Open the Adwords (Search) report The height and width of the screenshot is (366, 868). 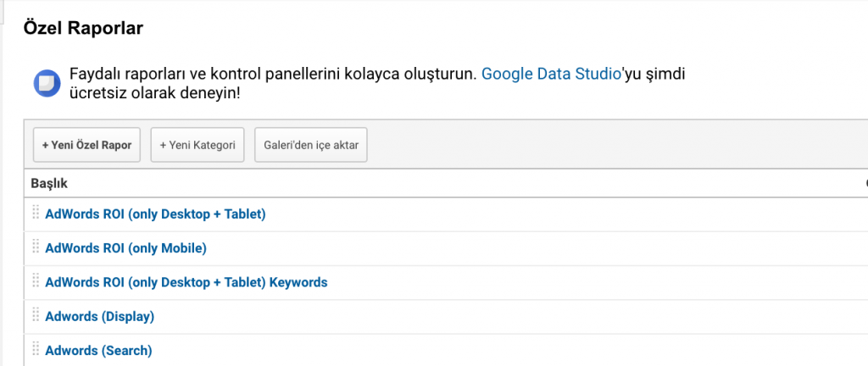click(x=98, y=350)
